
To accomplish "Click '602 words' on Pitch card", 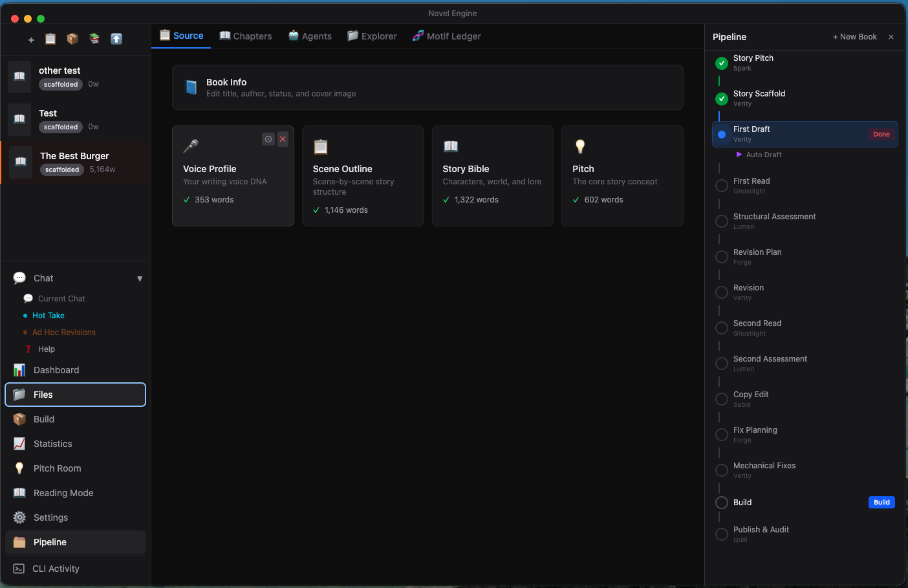I will pos(604,200).
